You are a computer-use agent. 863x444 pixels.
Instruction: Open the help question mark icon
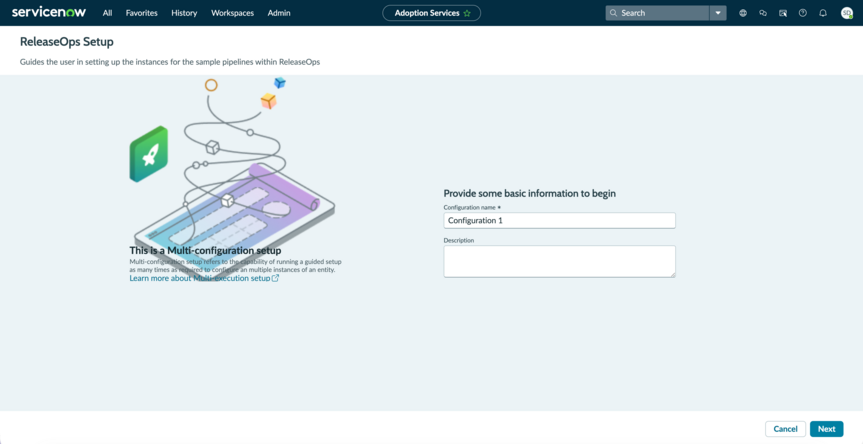click(802, 13)
